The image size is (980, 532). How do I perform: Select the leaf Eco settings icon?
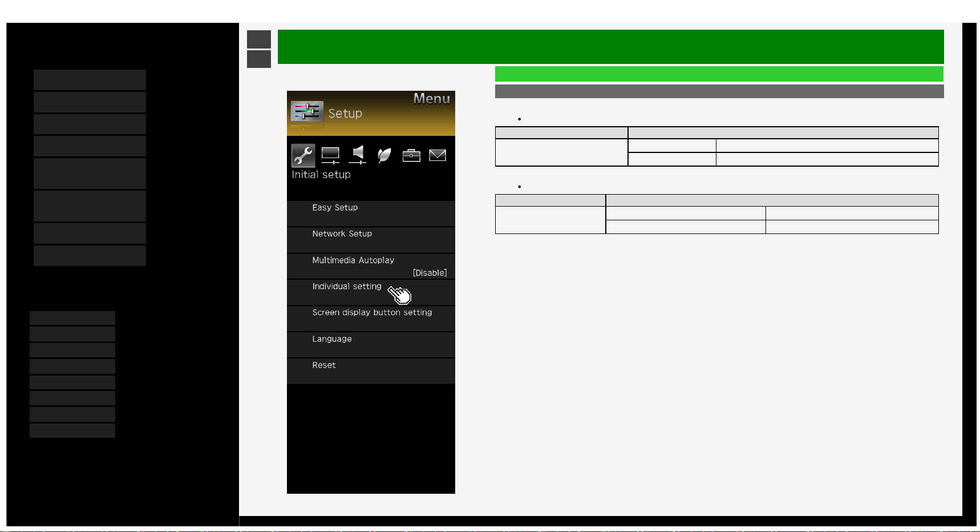(384, 155)
